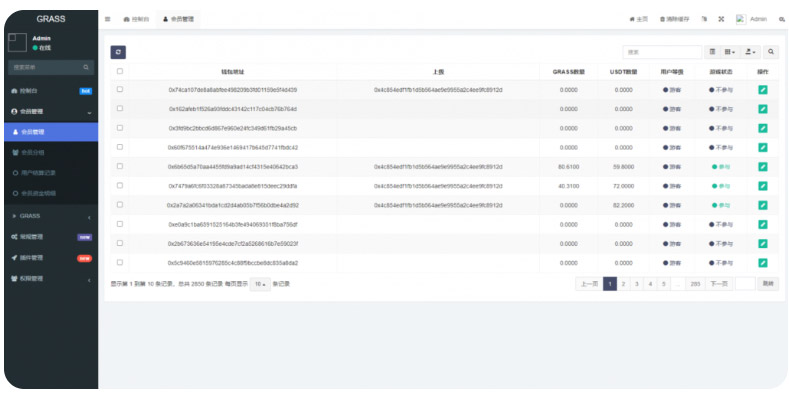Viewport: 789px width, 393px height.
Task: Focus the table search input box
Action: coord(662,52)
